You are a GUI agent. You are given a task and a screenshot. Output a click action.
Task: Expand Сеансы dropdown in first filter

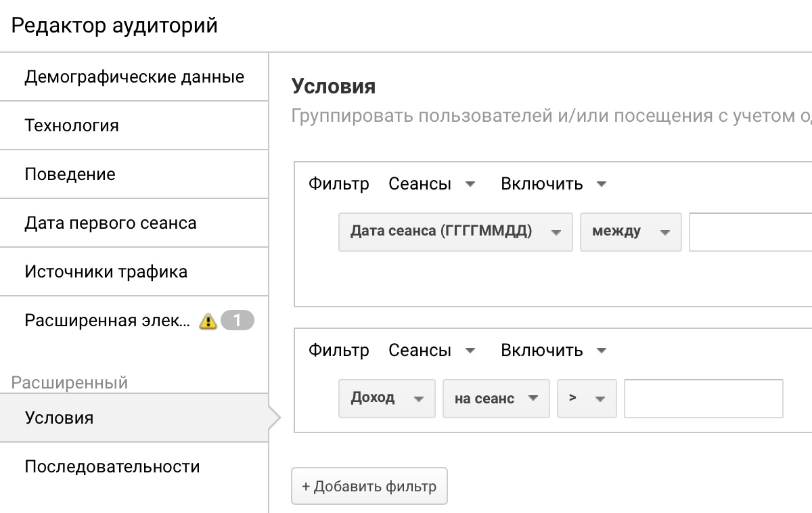pyautogui.click(x=432, y=183)
